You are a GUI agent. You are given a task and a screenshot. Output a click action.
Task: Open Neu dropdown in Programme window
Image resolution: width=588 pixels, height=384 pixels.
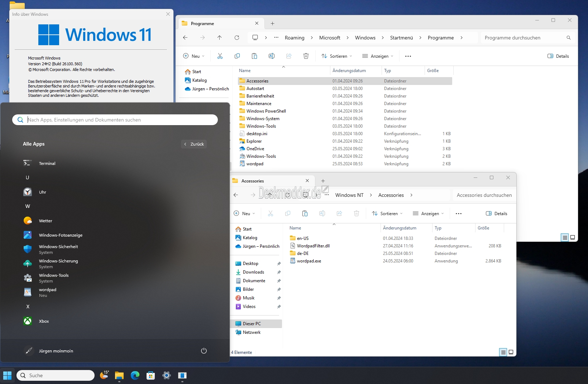[x=194, y=56]
